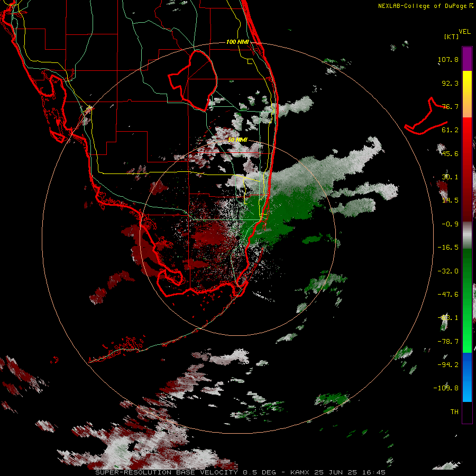Image resolution: width=476 pixels, height=476 pixels.
Task: Click the 61.2 value on velocity scale
Action: (x=450, y=130)
